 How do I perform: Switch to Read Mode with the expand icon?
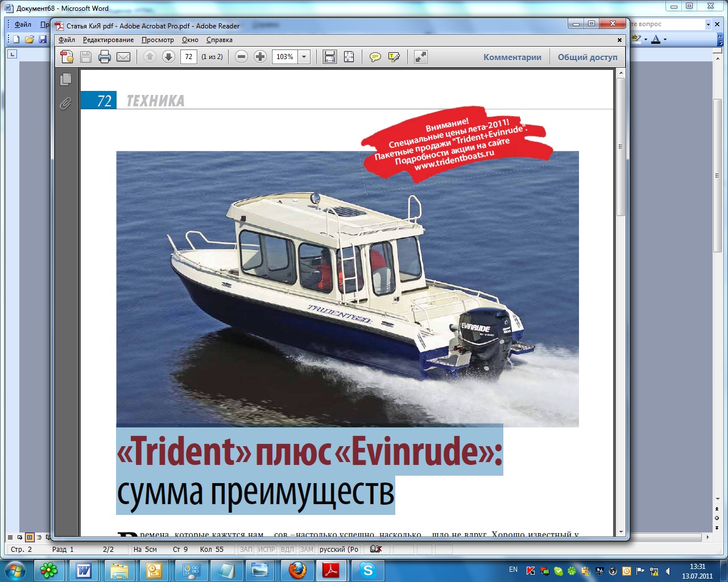[420, 57]
